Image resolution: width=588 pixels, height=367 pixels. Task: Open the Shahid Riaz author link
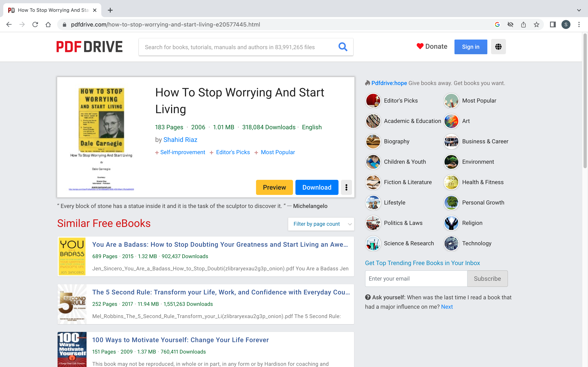click(180, 140)
